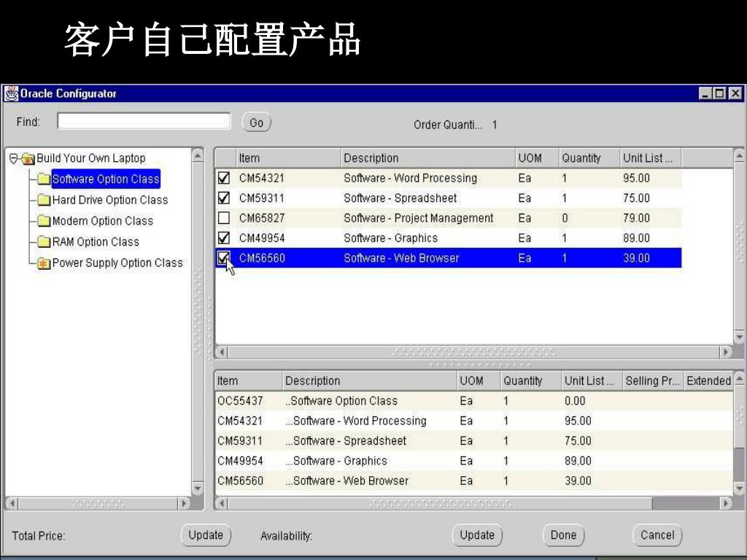
Task: Click into the Find input field
Action: click(144, 121)
